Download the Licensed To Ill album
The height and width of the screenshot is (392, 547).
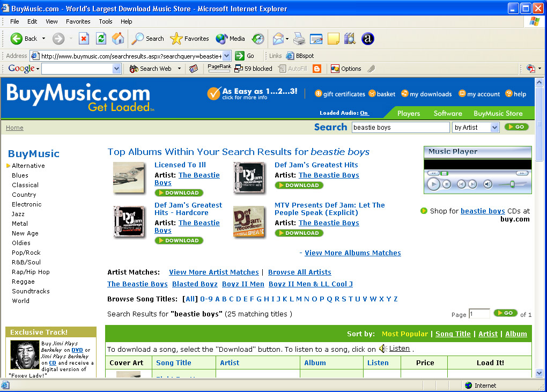click(x=179, y=193)
